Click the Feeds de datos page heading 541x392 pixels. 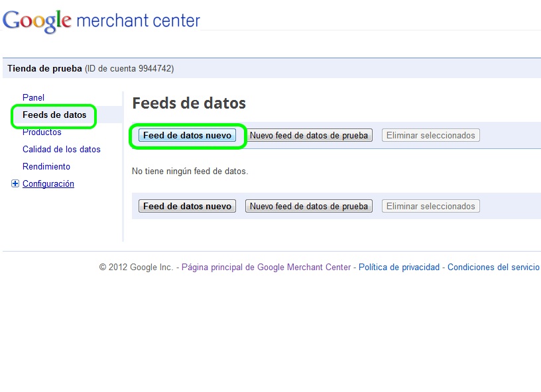coord(189,103)
